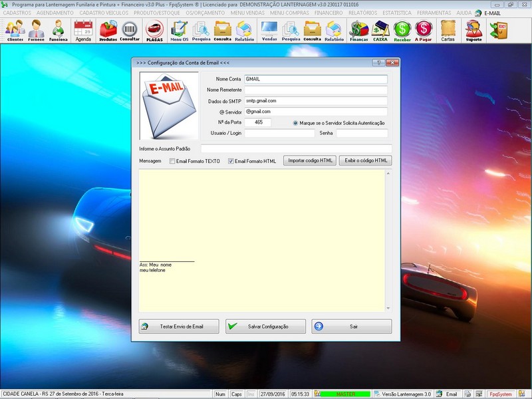Click the Agenda calendar icon
Screen dimensions: 532x399
point(83,30)
